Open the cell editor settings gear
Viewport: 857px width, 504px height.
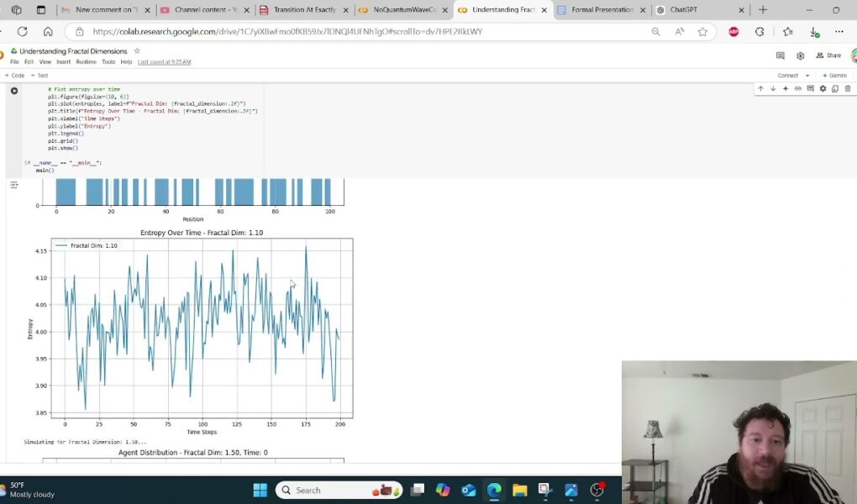(823, 88)
